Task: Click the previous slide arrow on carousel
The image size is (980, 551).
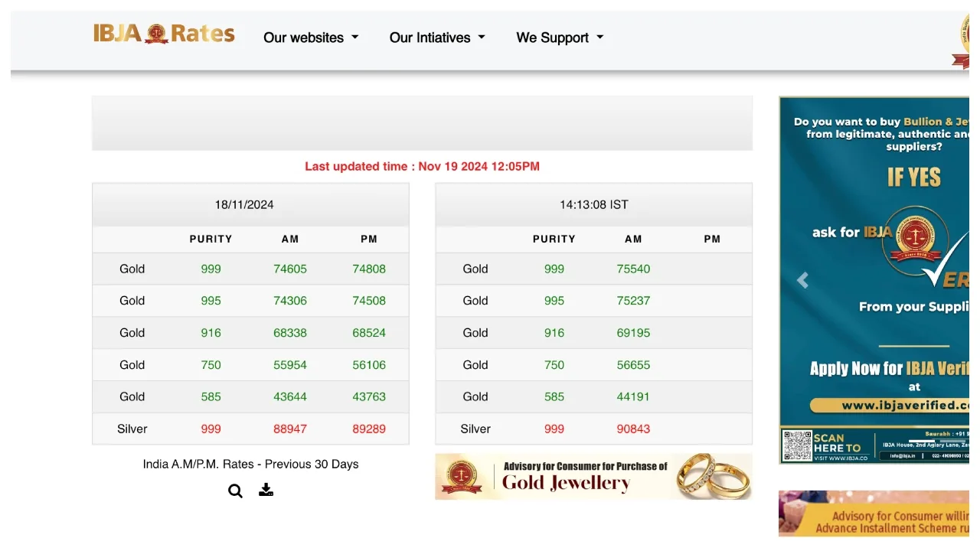Action: 802,281
